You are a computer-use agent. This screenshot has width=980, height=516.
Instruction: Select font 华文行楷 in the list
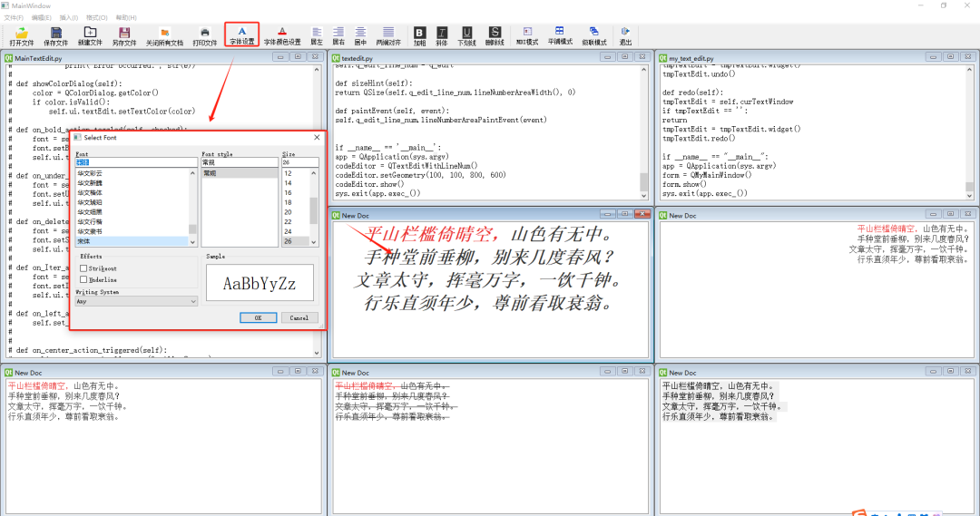point(132,222)
